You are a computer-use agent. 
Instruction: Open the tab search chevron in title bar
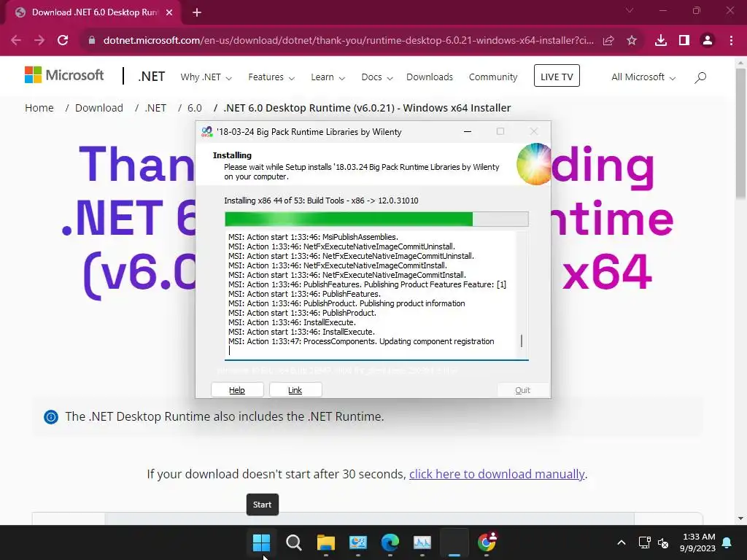click(630, 10)
